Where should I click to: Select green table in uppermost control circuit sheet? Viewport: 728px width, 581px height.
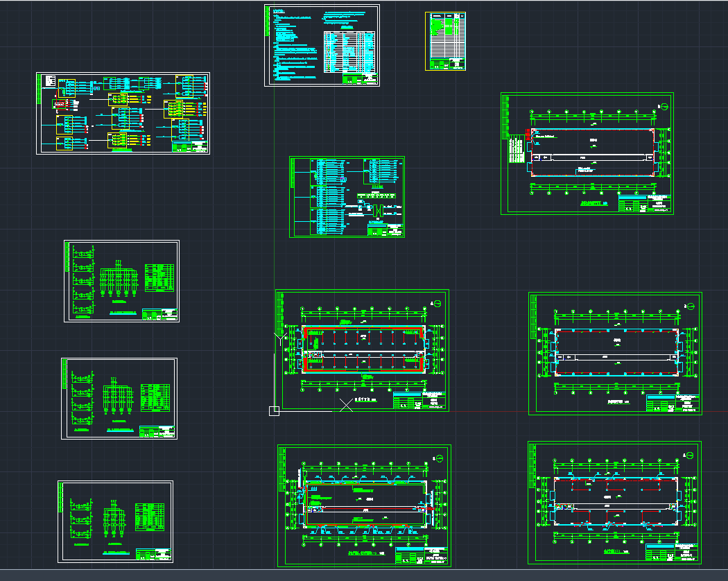point(159,275)
